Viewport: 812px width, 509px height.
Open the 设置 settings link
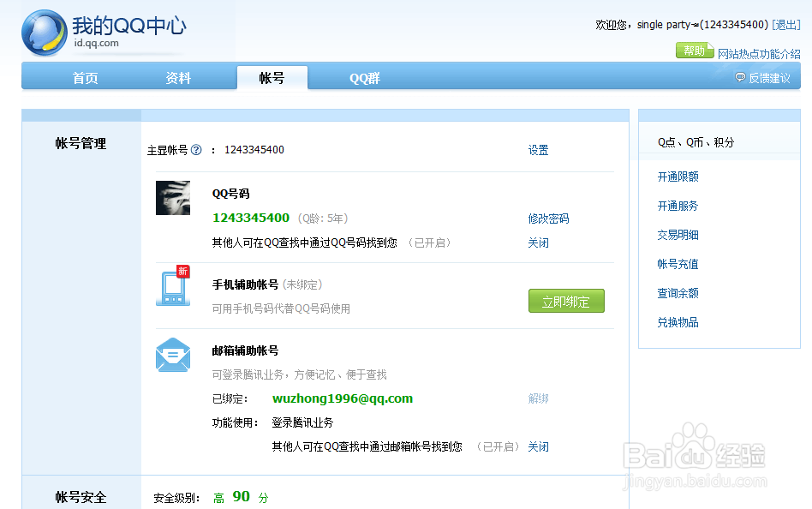[538, 149]
